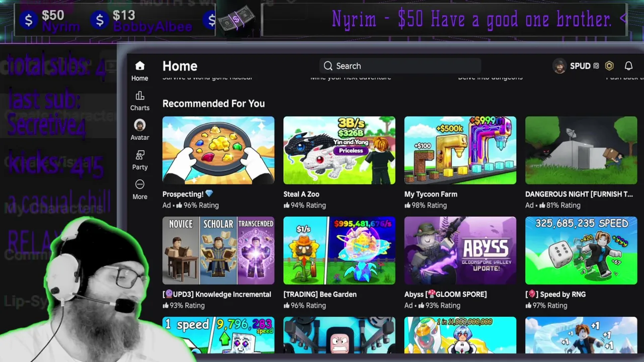Click the 94% Rating under Steal A Zoo
This screenshot has height=362, width=644.
click(304, 205)
